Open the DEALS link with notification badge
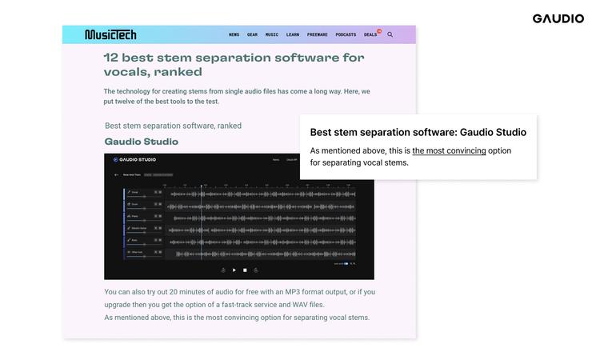The image size is (600, 364). [x=370, y=35]
